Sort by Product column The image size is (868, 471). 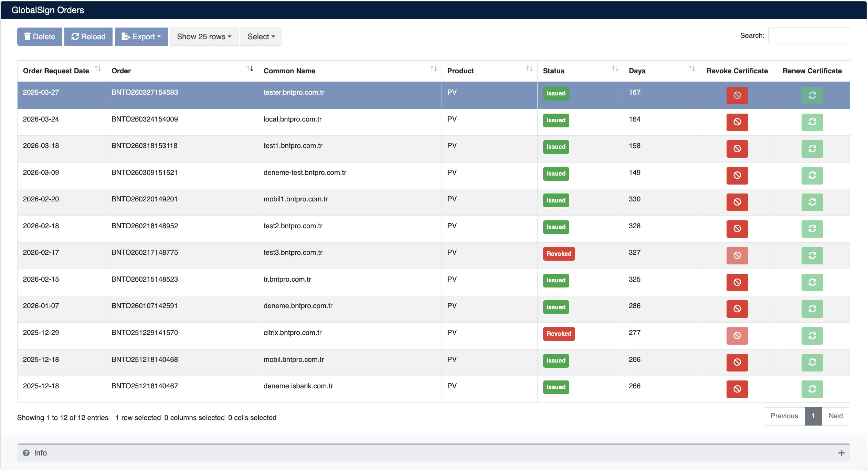coord(489,71)
